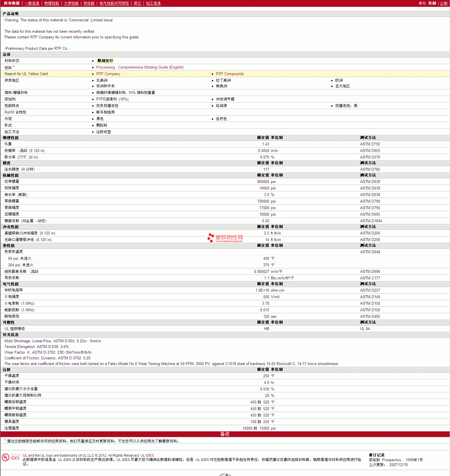Select the 所有数据 tab

pos(12,3)
